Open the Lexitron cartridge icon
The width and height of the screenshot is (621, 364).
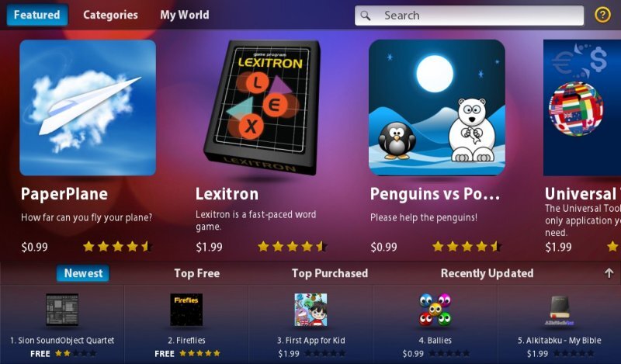pos(263,107)
